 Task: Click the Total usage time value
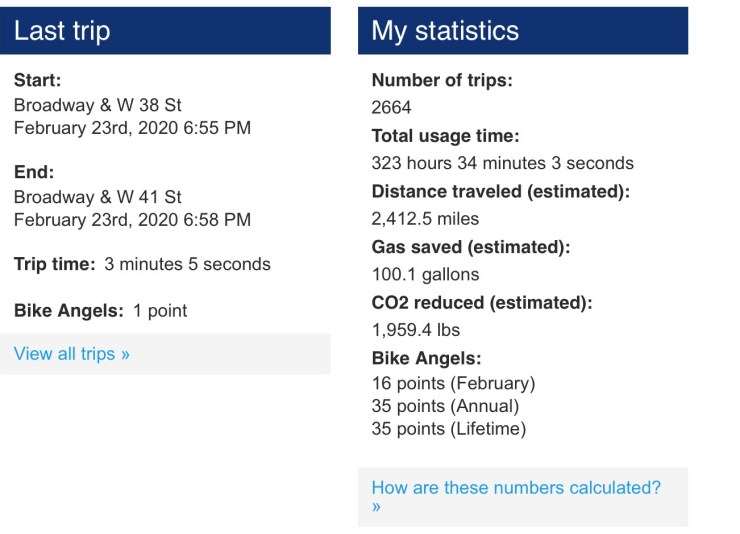coord(502,163)
